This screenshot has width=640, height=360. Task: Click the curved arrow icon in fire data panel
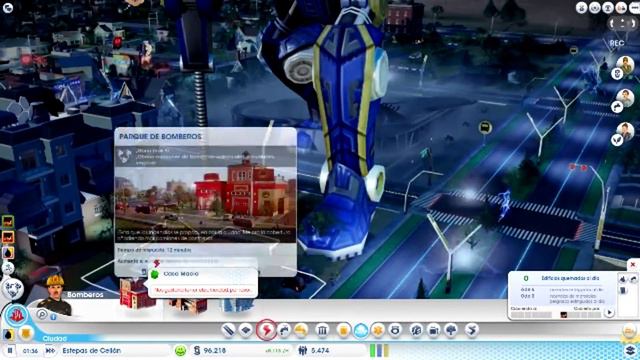pyautogui.click(x=633, y=279)
